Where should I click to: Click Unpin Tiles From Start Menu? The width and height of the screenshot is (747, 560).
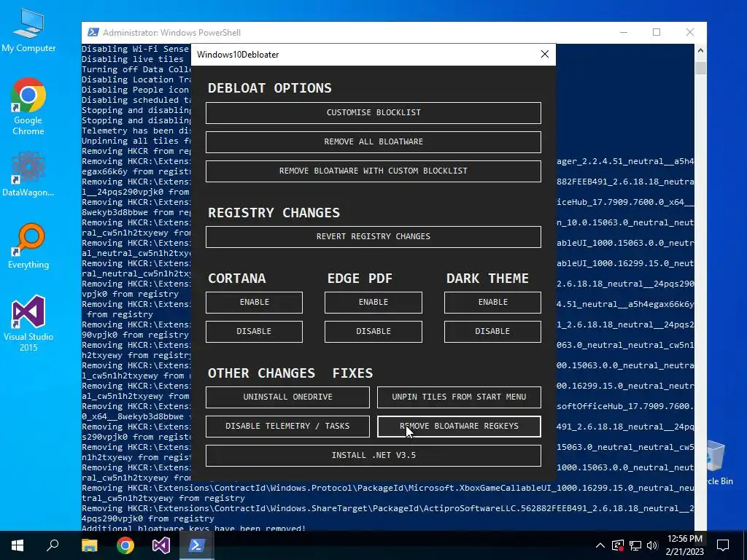(460, 397)
